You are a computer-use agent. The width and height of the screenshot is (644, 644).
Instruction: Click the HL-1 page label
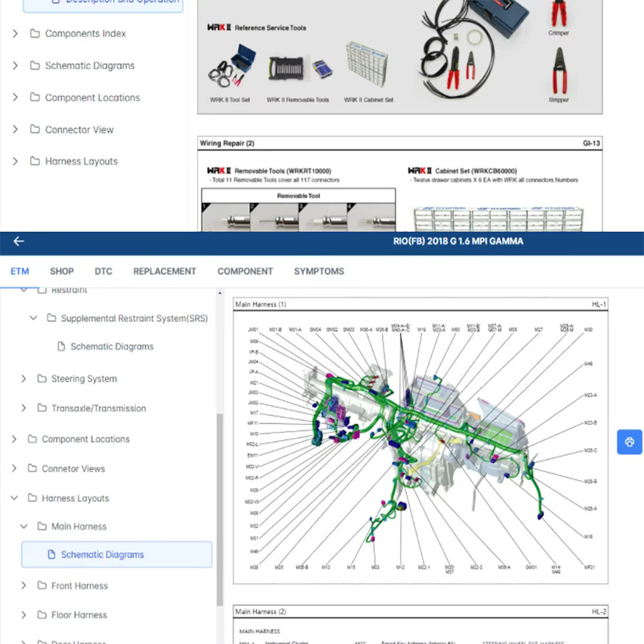point(598,304)
